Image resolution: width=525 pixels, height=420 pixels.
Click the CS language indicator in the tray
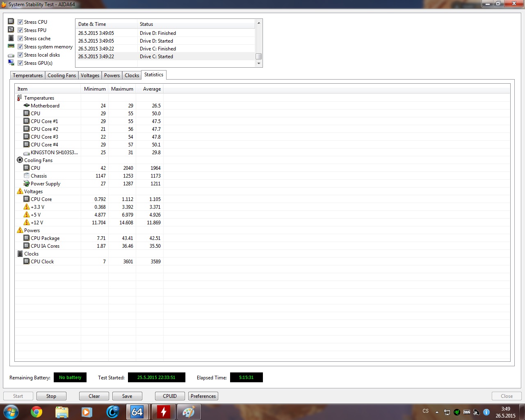pyautogui.click(x=426, y=411)
